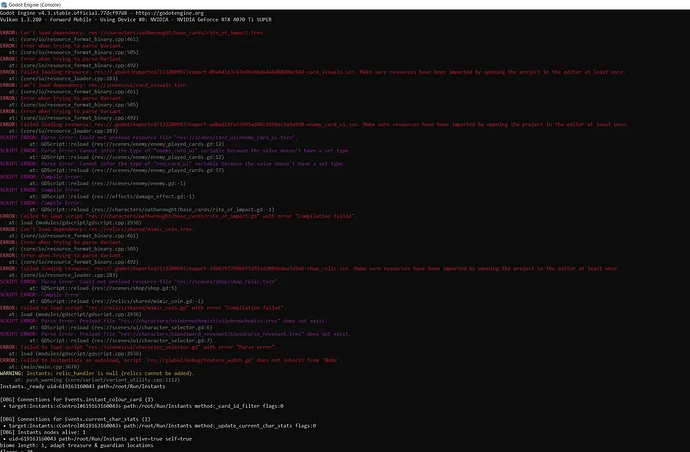
Task: Click the "[DBG] Connections for Events.instant_colour_card (1)" line
Action: click(x=77, y=400)
